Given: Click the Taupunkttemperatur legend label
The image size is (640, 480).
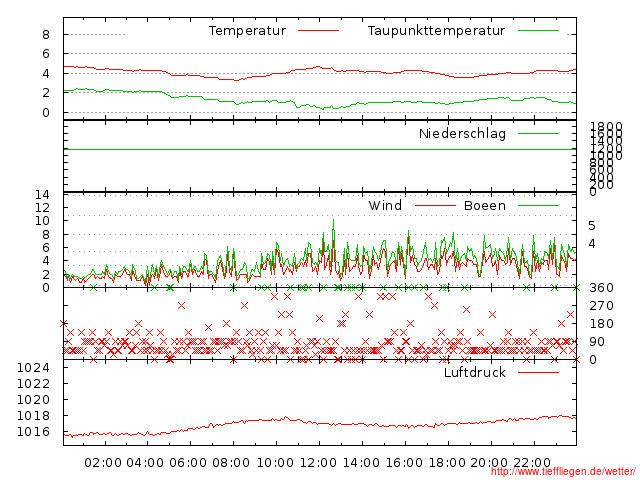Looking at the screenshot, I should (436, 31).
